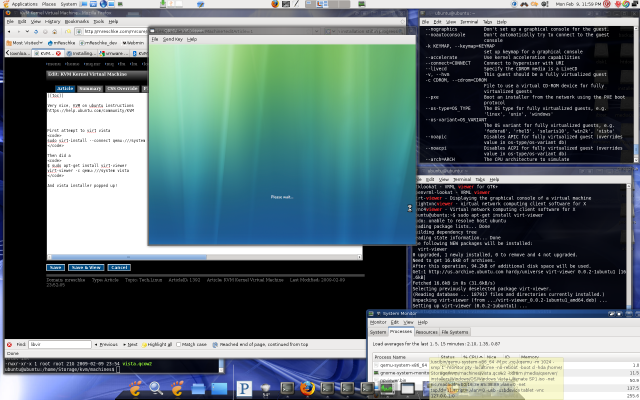
Task: Click Firefox reload page icon
Action: (x=36, y=31)
